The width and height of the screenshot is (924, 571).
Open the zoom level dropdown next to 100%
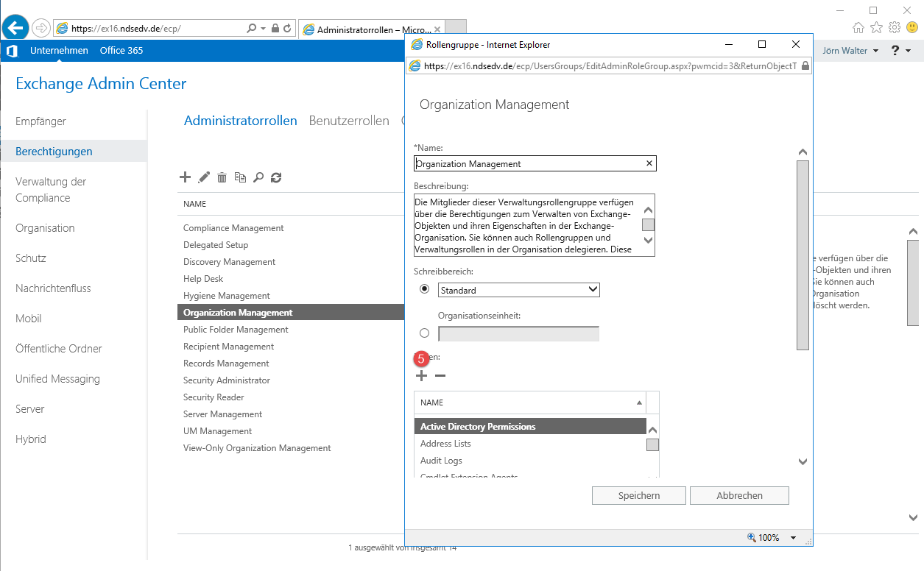pos(793,538)
